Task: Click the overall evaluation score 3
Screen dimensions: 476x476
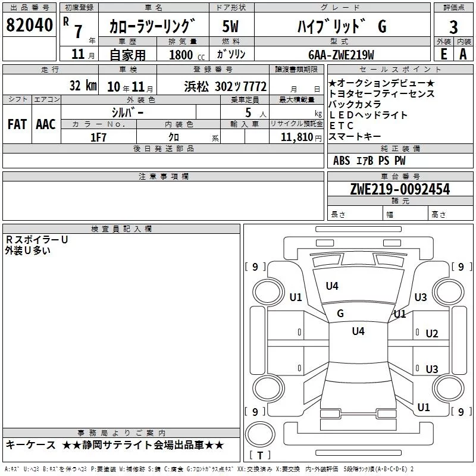Action: point(453,27)
